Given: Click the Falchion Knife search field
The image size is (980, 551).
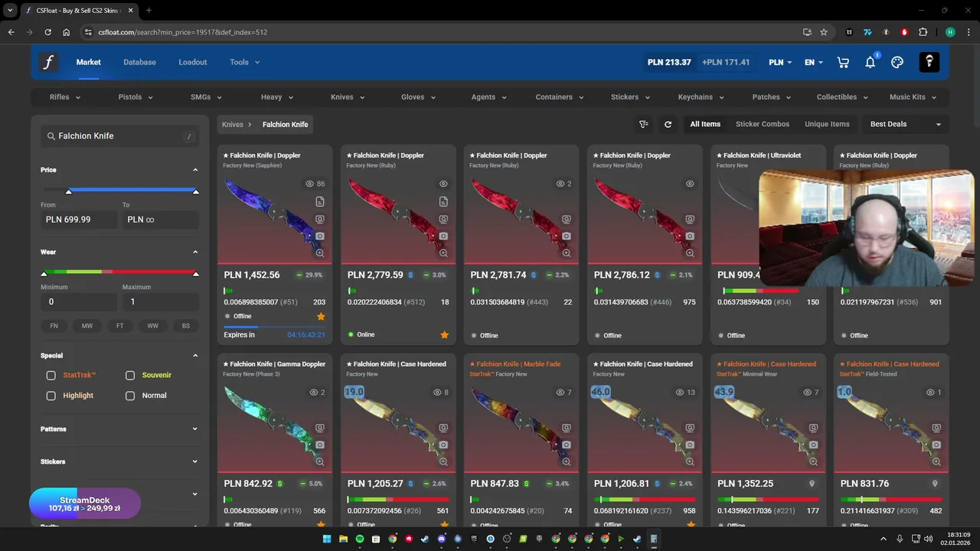Looking at the screenshot, I should tap(119, 136).
